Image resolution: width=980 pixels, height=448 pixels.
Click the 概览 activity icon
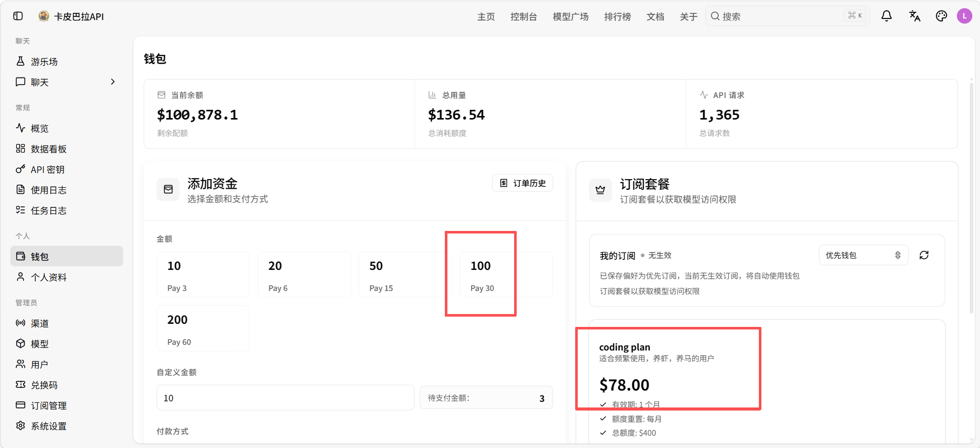pos(21,128)
